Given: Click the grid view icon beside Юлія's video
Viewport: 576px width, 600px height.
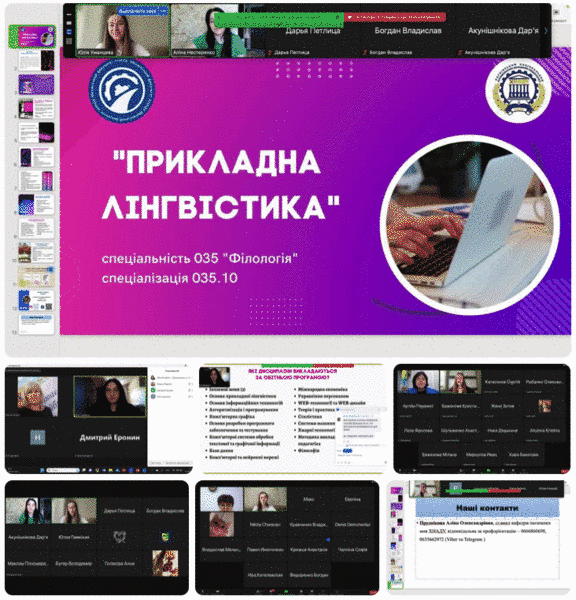Looking at the screenshot, I should click(x=69, y=41).
